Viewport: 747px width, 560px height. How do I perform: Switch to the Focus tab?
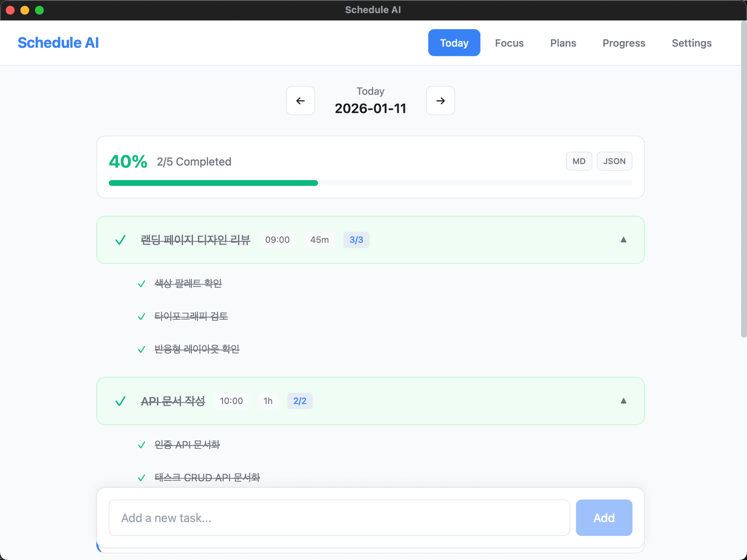[509, 43]
